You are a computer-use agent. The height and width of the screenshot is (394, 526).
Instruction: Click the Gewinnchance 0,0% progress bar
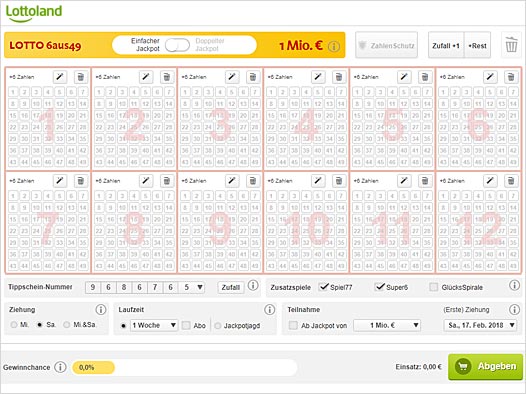(185, 368)
